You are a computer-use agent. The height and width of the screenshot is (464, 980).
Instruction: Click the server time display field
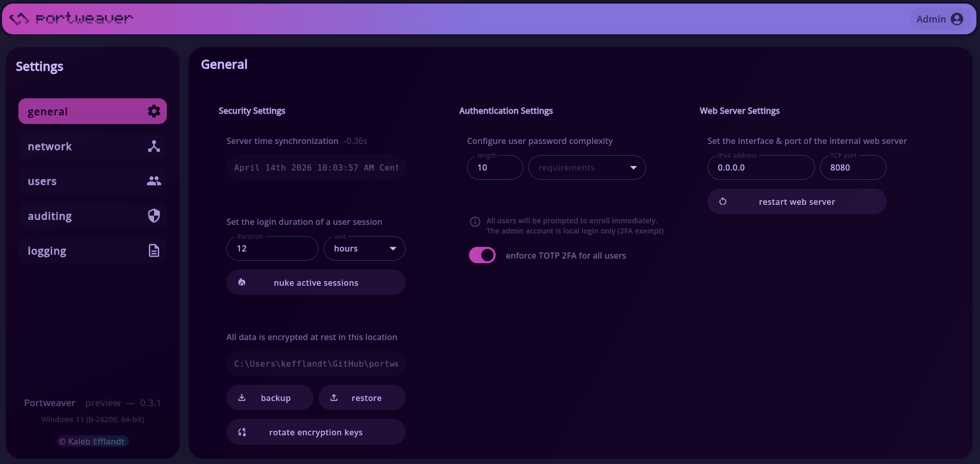coord(316,167)
